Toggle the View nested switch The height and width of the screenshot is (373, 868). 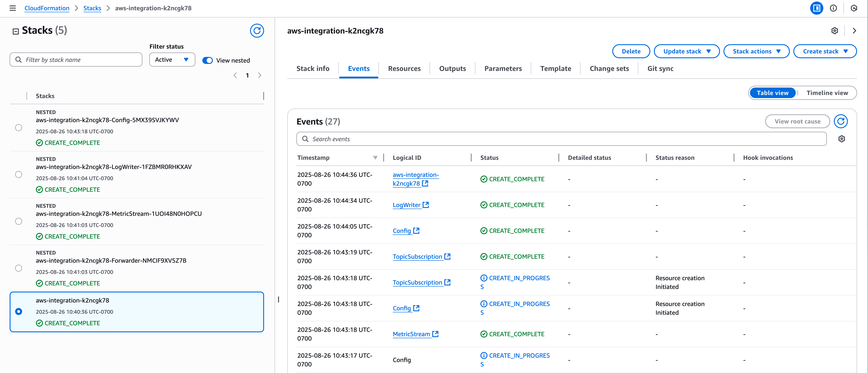(x=208, y=60)
